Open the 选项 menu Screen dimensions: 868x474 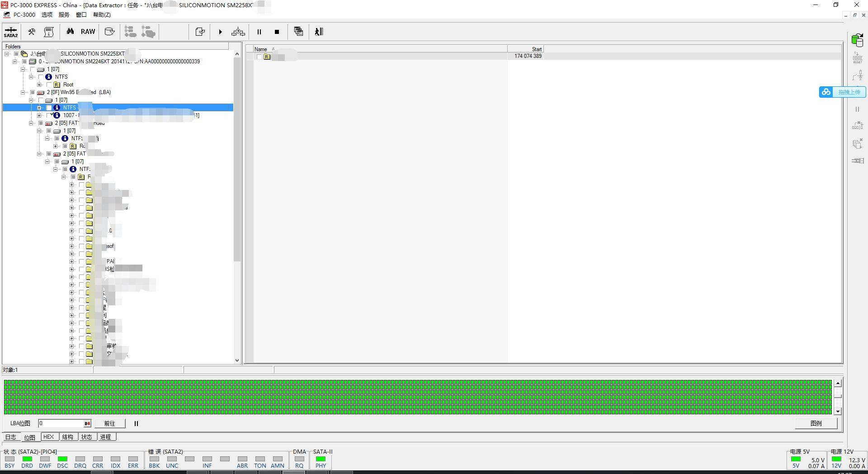tap(47, 14)
